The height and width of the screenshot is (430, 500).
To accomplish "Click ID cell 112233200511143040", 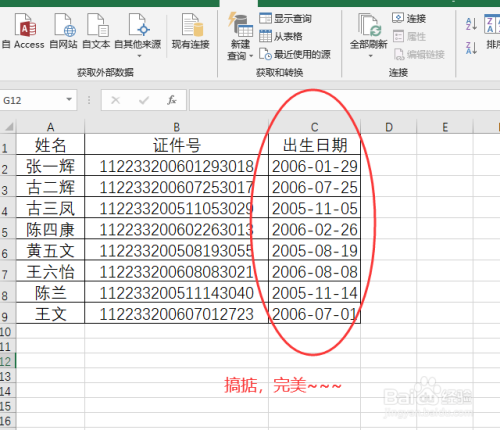I will pyautogui.click(x=177, y=293).
